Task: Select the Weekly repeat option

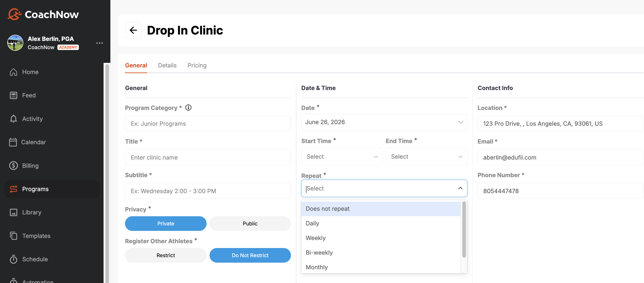Action: pos(381,238)
